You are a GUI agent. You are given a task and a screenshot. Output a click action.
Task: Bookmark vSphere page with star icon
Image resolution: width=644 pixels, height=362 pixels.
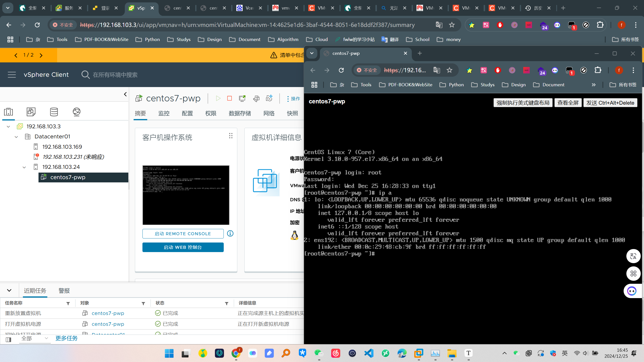[x=452, y=25]
